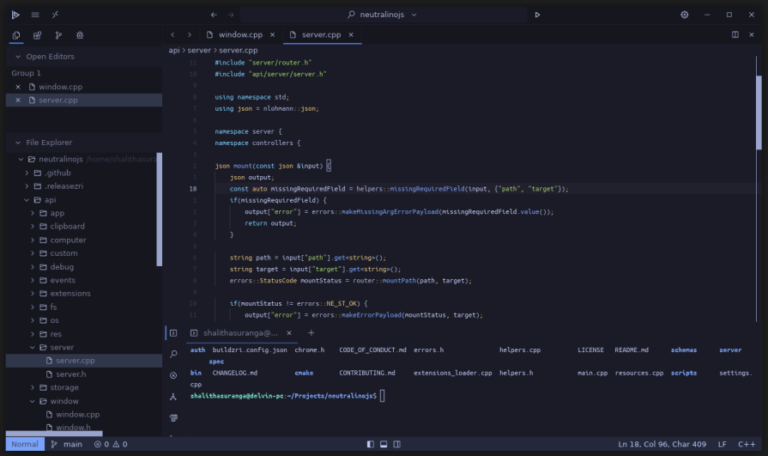The width and height of the screenshot is (768, 456).
Task: Click the sidebar vertical scrollbar
Action: pyautogui.click(x=159, y=210)
